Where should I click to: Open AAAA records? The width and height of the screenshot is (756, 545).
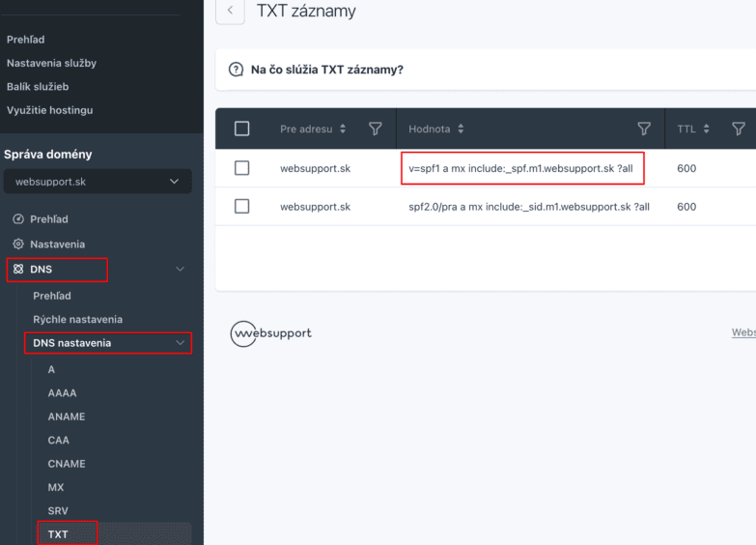tap(62, 393)
